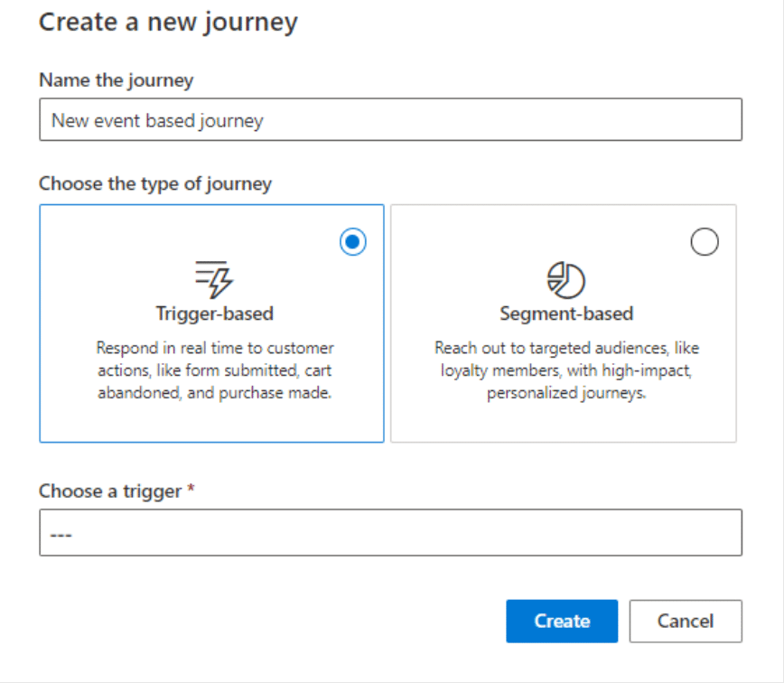This screenshot has width=784, height=683.
Task: Click the Segment-based pie chart icon
Action: [565, 280]
